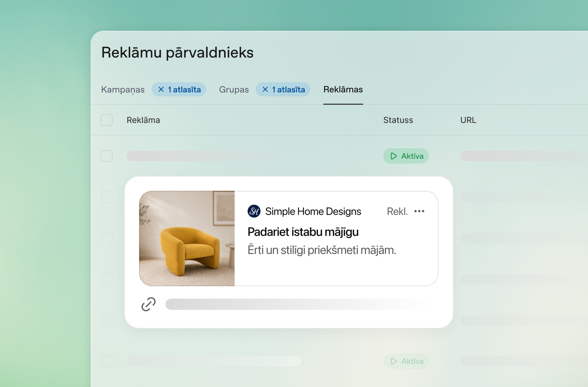Viewport: 588px width, 387px height.
Task: Switch to the Kampaņas tab
Action: (123, 90)
